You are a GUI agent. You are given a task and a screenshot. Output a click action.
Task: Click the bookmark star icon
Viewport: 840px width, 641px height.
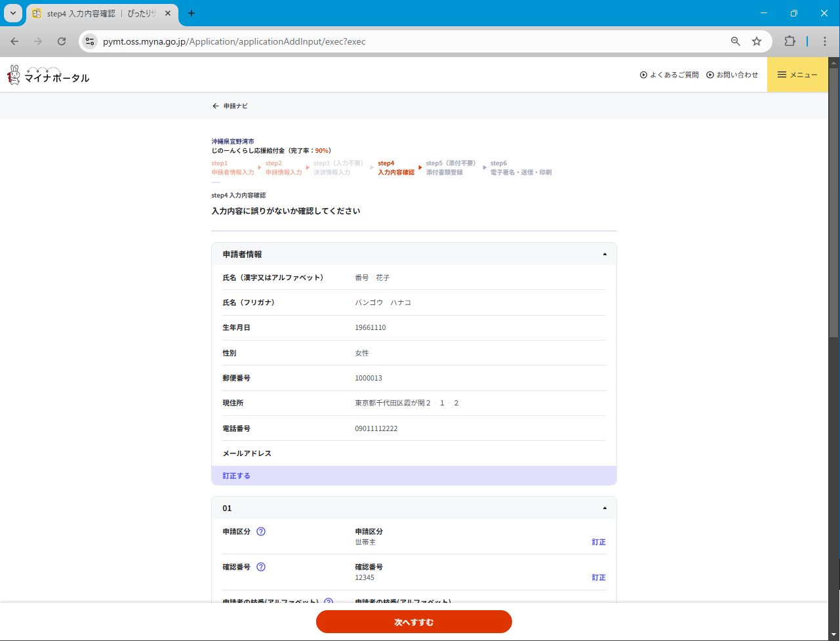[757, 41]
